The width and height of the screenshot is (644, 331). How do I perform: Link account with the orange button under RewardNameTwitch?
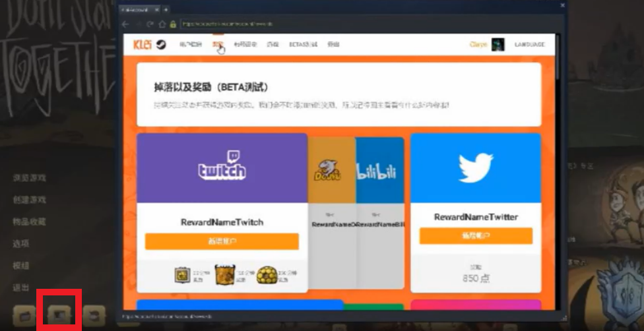tap(222, 241)
